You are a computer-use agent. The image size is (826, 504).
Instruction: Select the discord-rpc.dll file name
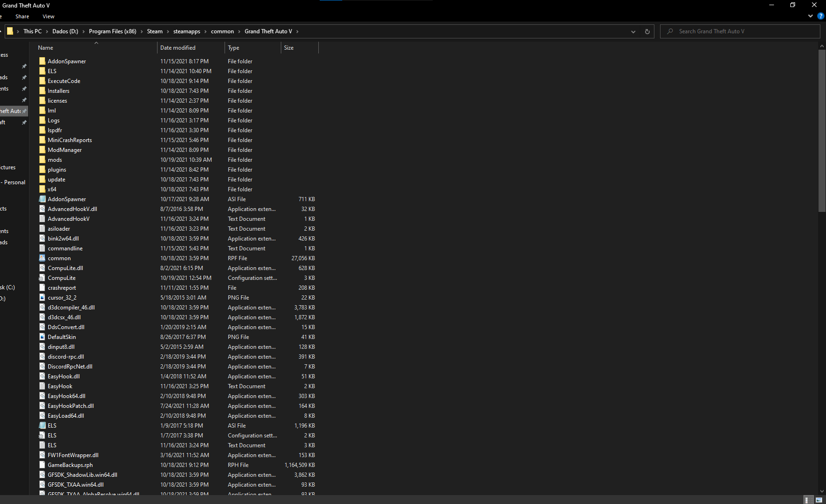[66, 357]
